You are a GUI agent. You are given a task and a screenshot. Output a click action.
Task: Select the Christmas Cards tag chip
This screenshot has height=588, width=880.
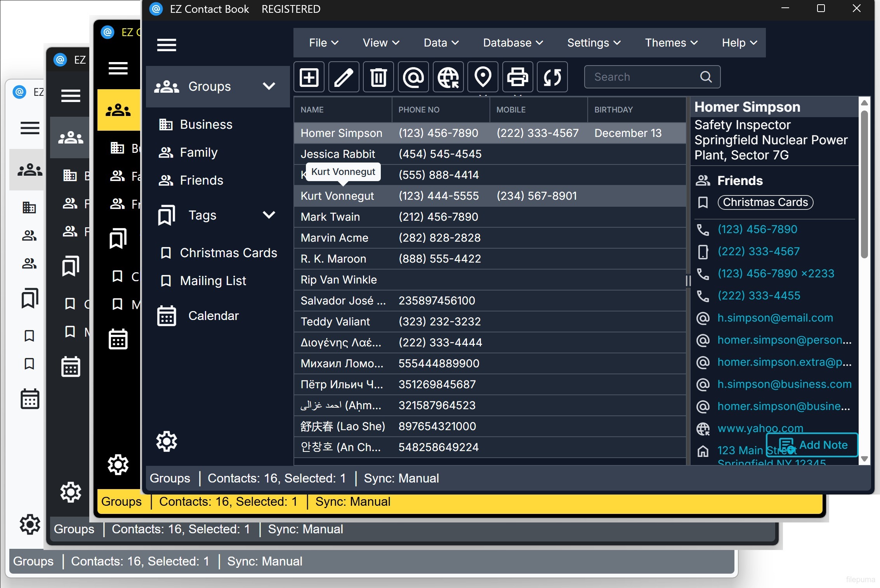[765, 202]
